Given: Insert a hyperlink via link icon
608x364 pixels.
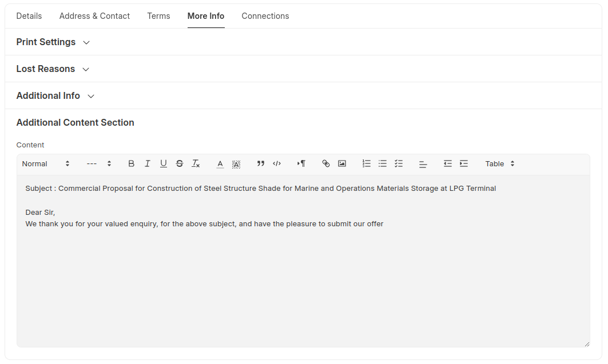Looking at the screenshot, I should click(326, 163).
